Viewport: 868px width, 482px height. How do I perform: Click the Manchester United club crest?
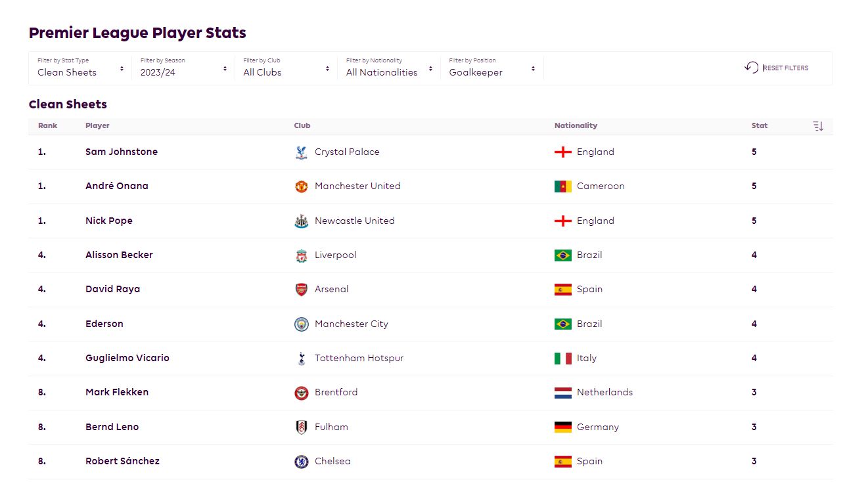pyautogui.click(x=301, y=186)
